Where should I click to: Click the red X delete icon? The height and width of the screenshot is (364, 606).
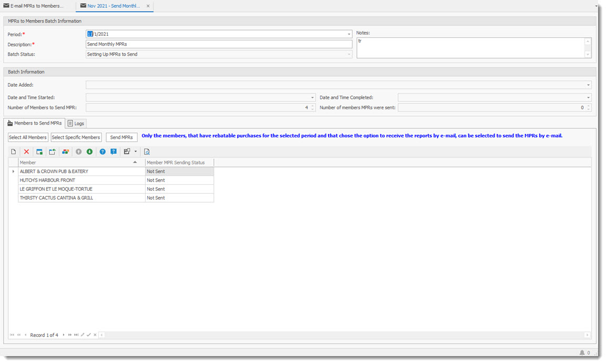coord(26,152)
